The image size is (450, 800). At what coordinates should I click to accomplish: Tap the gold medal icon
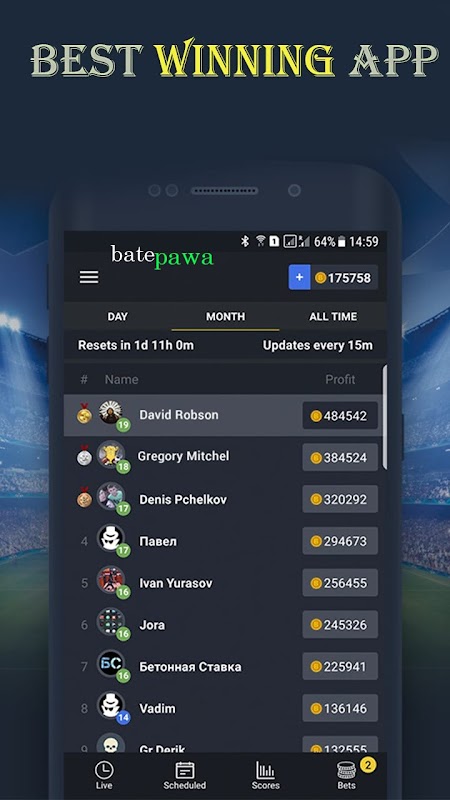84,414
